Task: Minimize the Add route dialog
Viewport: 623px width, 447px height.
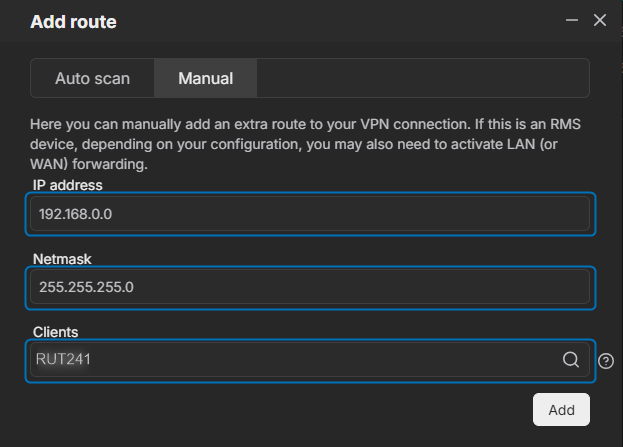Action: 572,20
